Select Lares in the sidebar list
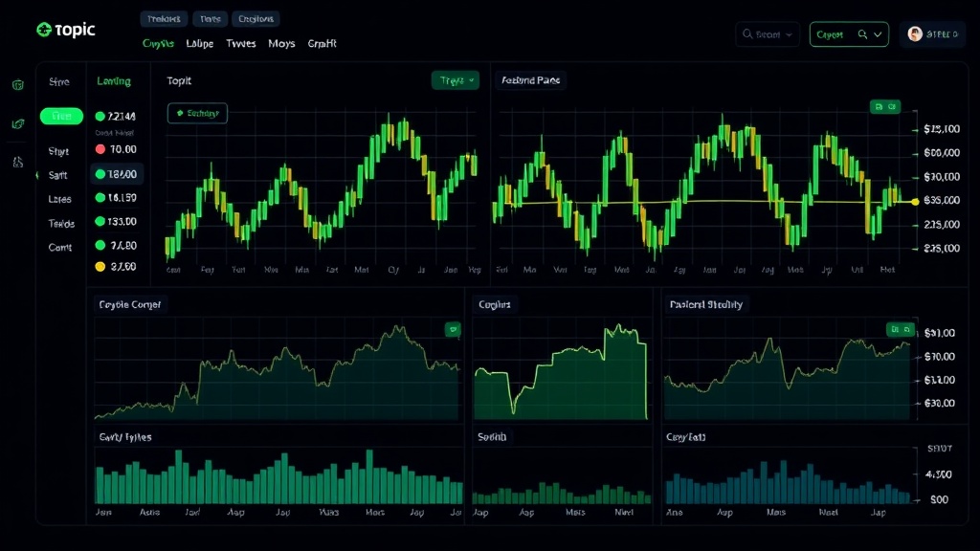This screenshot has width=980, height=551. (60, 199)
